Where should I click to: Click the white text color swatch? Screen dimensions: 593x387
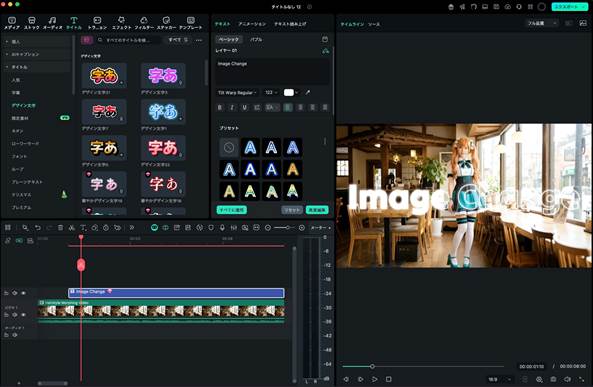(289, 93)
